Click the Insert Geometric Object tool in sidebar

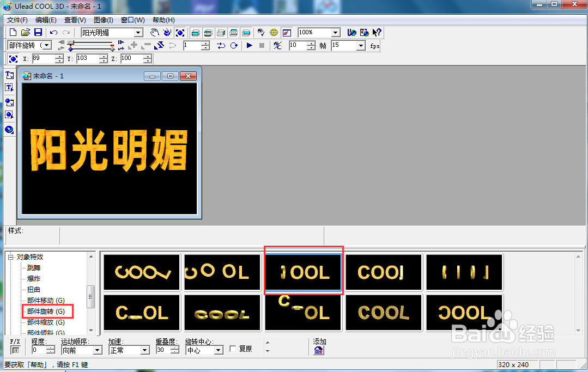coord(9,130)
